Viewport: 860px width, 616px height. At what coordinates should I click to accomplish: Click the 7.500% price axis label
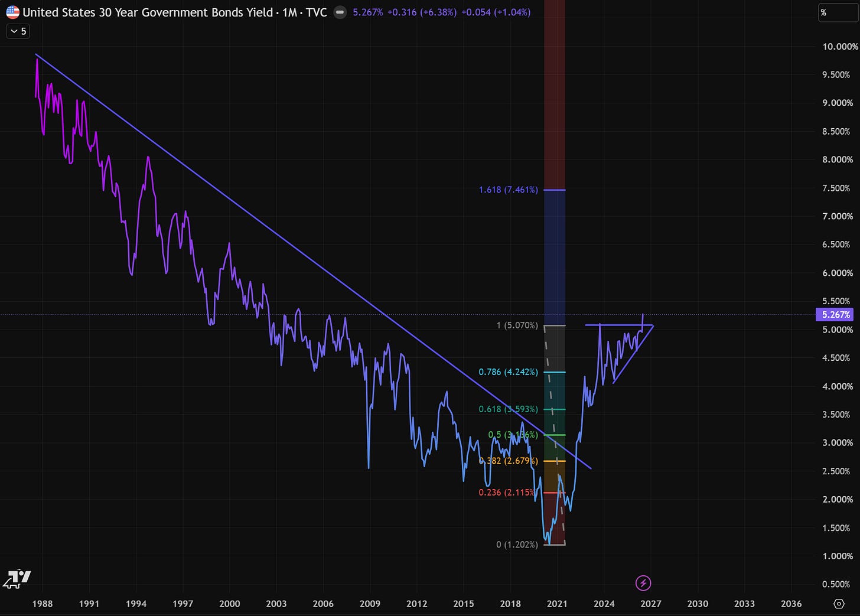[x=838, y=188]
